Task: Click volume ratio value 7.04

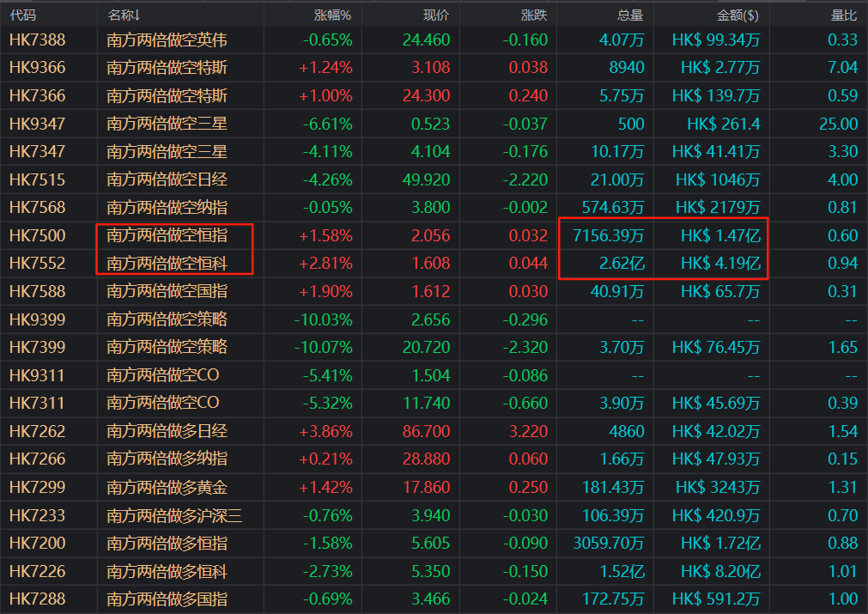Action: [842, 68]
